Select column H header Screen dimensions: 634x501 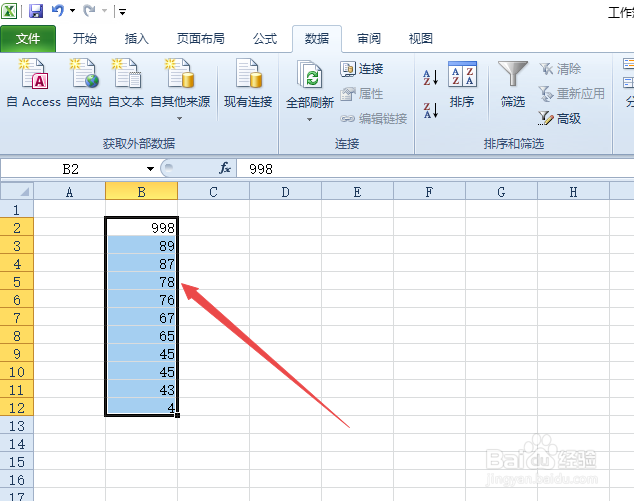[x=573, y=192]
